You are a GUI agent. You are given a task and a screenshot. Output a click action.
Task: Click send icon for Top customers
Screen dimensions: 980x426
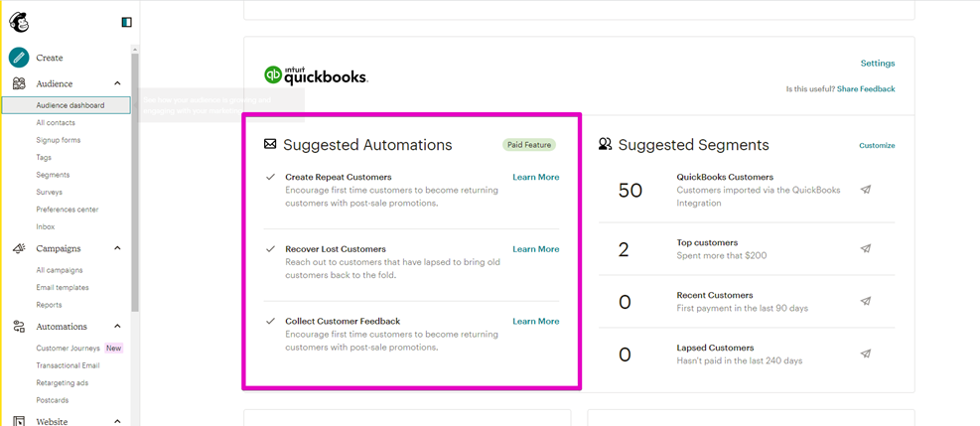coord(866,248)
